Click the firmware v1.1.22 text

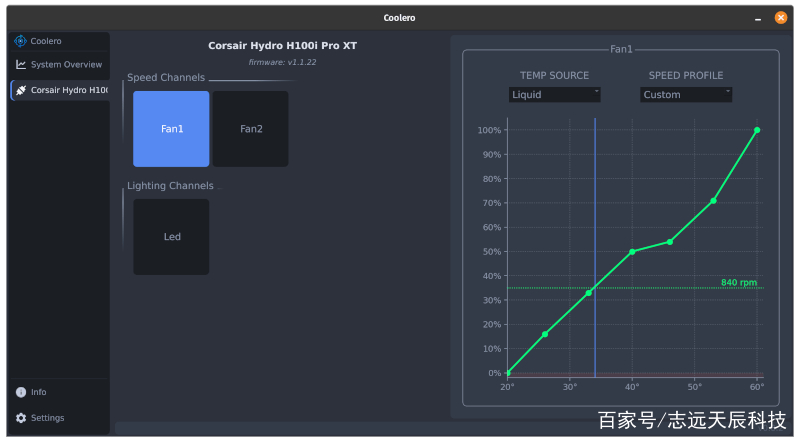pyautogui.click(x=282, y=62)
